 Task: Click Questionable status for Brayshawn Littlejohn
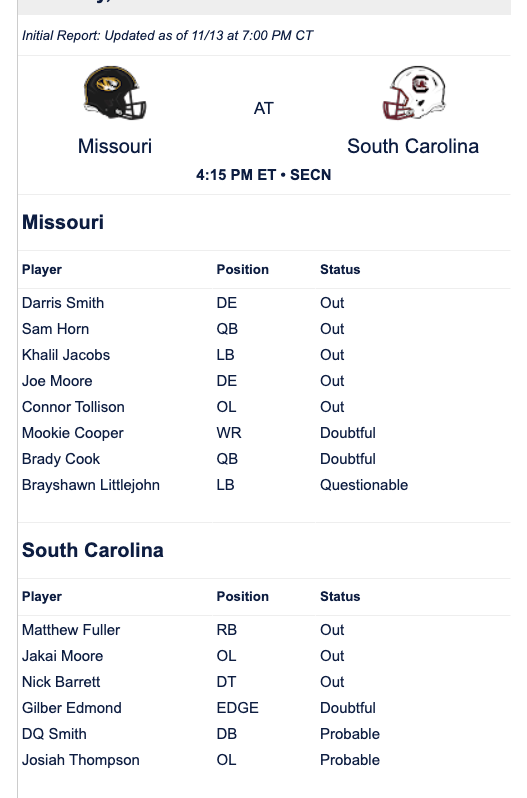[364, 485]
